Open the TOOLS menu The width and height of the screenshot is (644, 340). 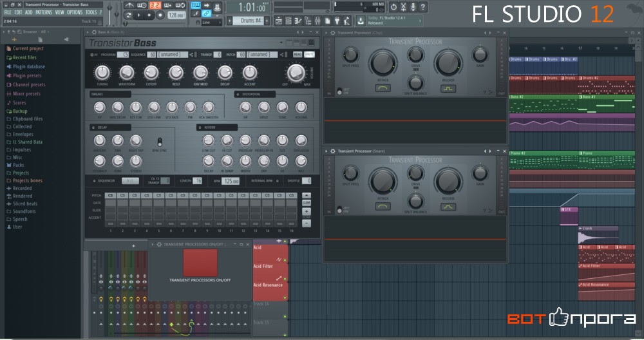click(x=91, y=12)
